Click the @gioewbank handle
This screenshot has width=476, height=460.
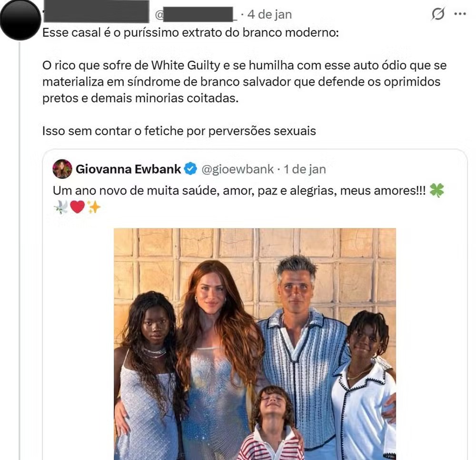[x=237, y=169]
